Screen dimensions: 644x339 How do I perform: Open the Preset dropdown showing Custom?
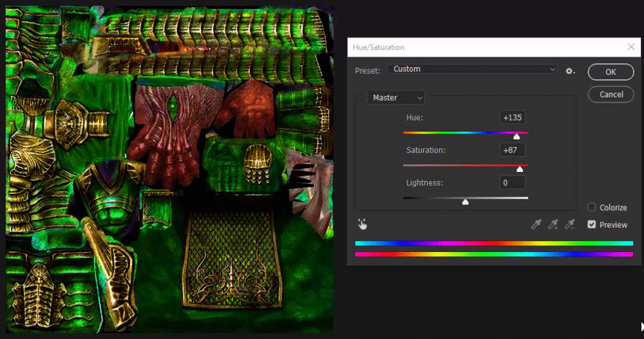(473, 69)
